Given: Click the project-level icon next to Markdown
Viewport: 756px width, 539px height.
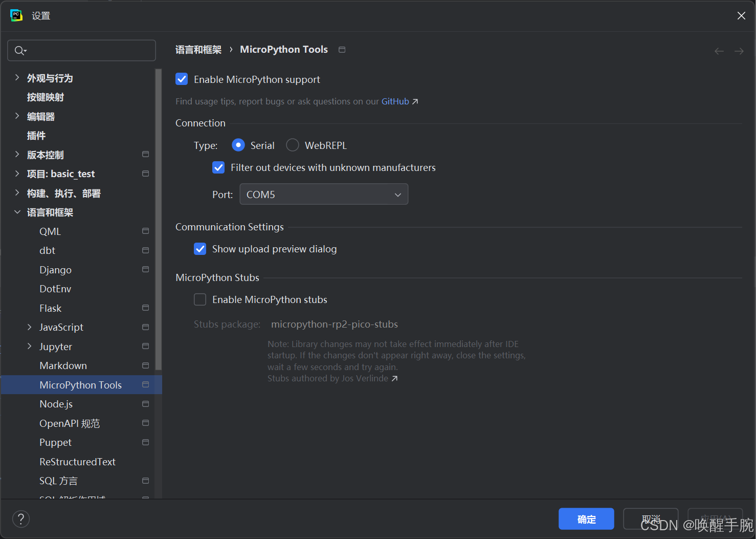Looking at the screenshot, I should (x=145, y=365).
